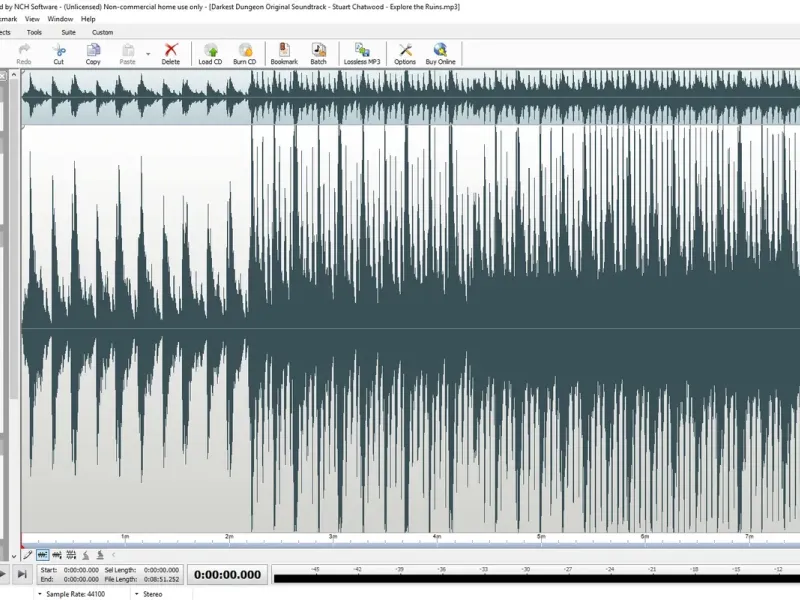This screenshot has height=600, width=800.
Task: Click the 3m mark on timeline ruler
Action: click(333, 537)
